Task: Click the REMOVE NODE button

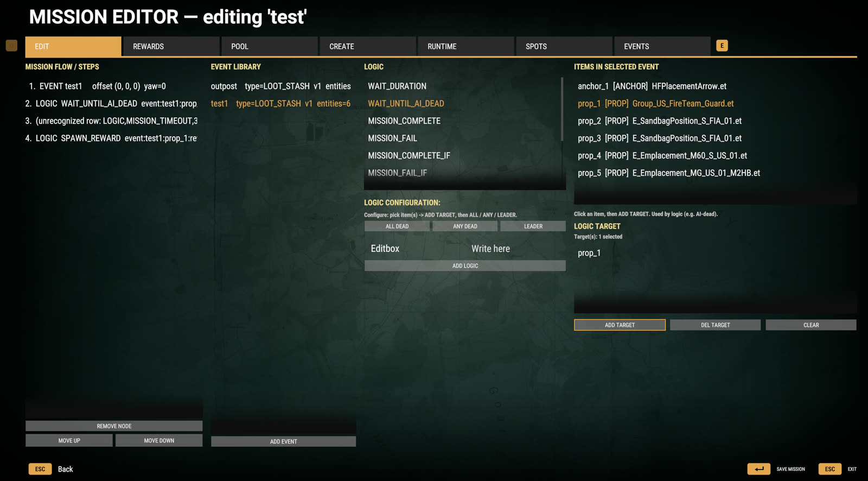Action: [x=114, y=426]
